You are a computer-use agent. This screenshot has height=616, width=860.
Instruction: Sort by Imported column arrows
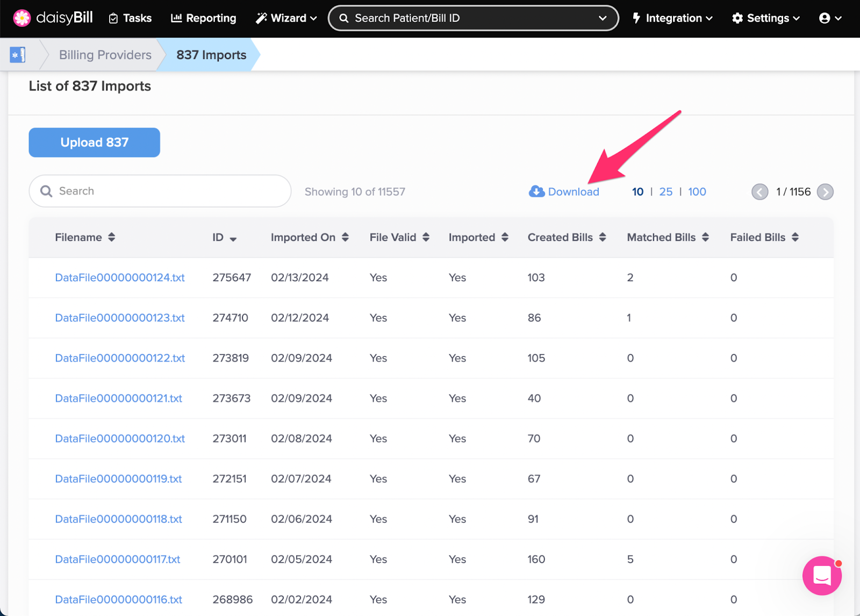pos(505,237)
